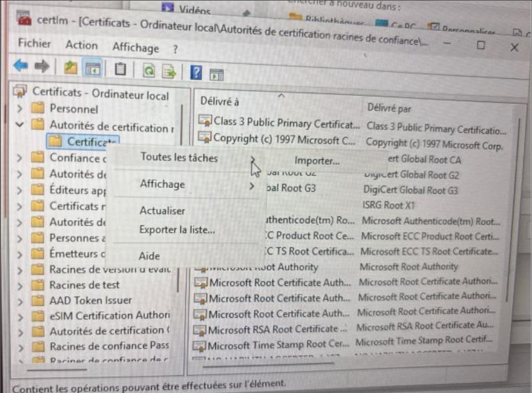532x393 pixels.
Task: Expand the Personnel folder node
Action: coord(20,109)
